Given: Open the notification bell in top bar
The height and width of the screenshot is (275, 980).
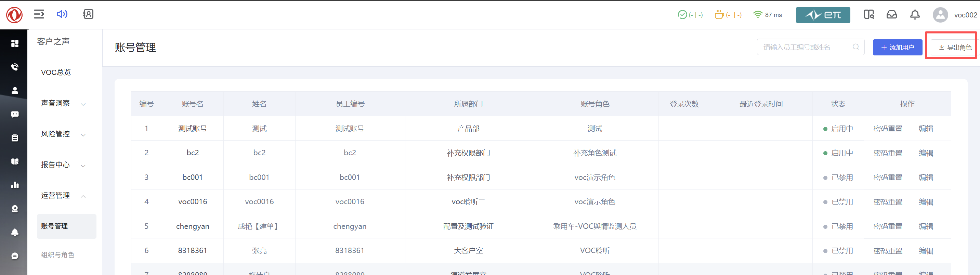Looking at the screenshot, I should [x=915, y=15].
